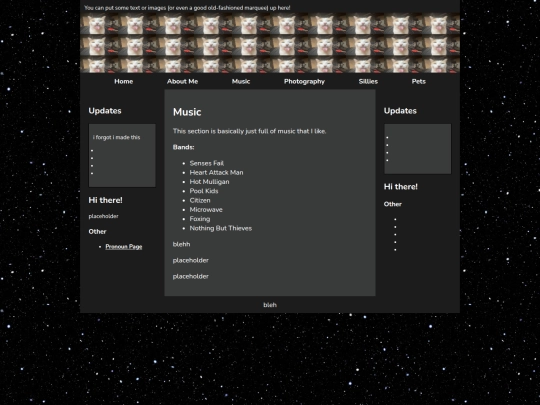Visit the Sillies navigation link
The width and height of the screenshot is (540, 405).
click(368, 82)
